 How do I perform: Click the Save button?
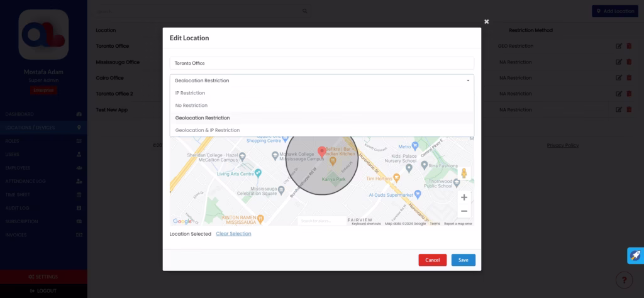pos(464,260)
